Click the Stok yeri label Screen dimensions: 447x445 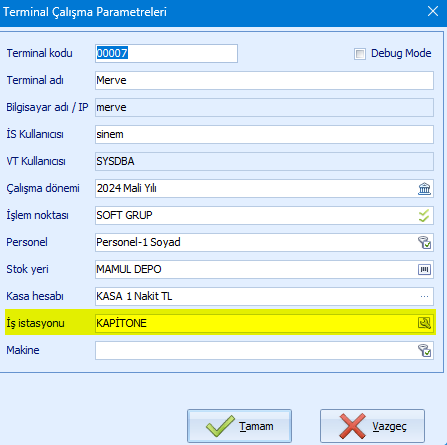(27, 269)
